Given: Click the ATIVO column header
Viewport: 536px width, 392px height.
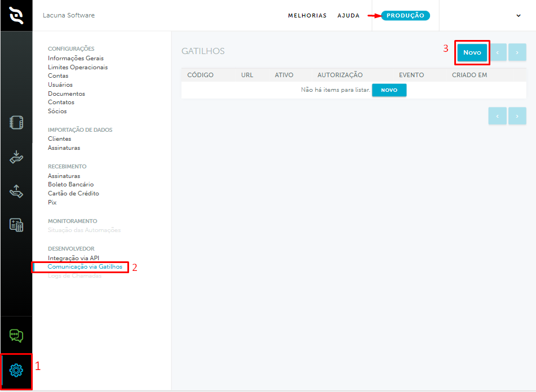Looking at the screenshot, I should tap(284, 75).
